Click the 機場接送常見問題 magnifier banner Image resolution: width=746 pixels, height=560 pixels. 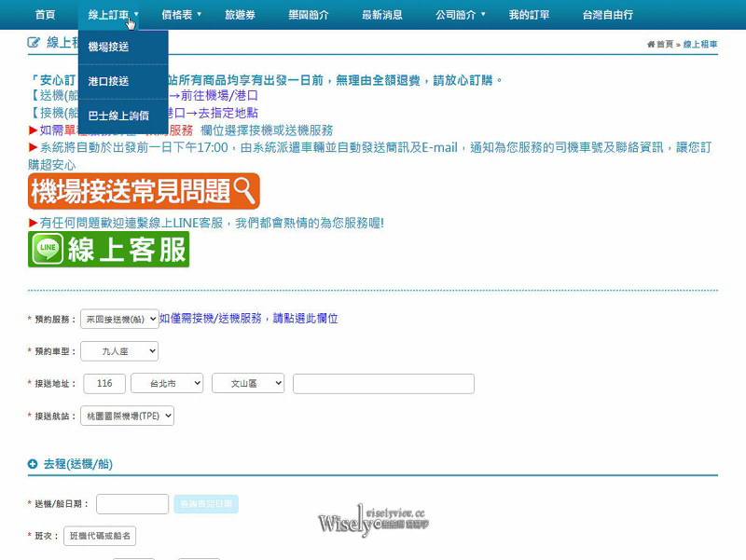tap(144, 191)
